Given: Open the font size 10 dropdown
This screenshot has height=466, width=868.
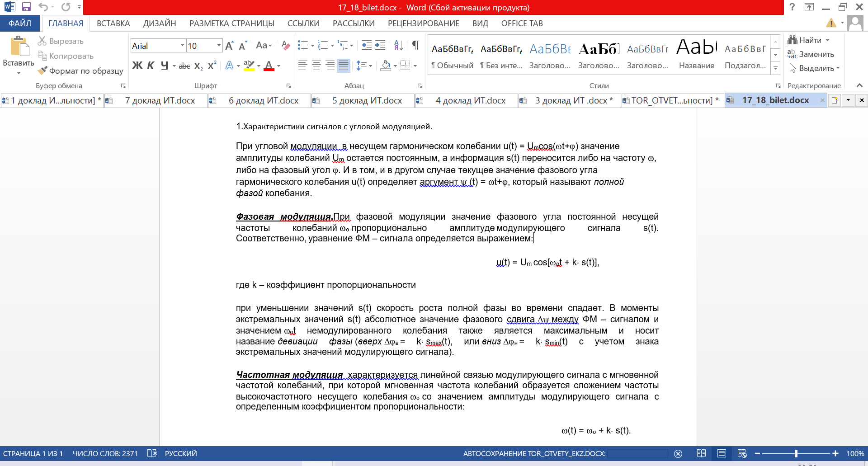Looking at the screenshot, I should pos(219,46).
